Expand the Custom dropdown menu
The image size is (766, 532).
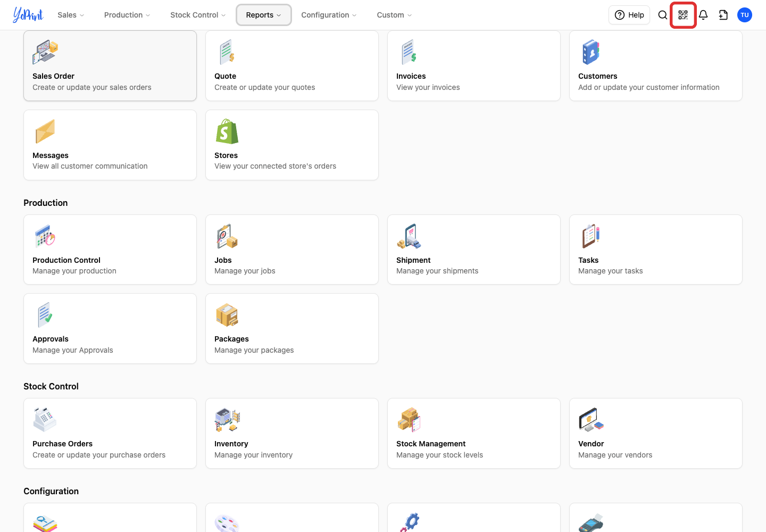394,15
